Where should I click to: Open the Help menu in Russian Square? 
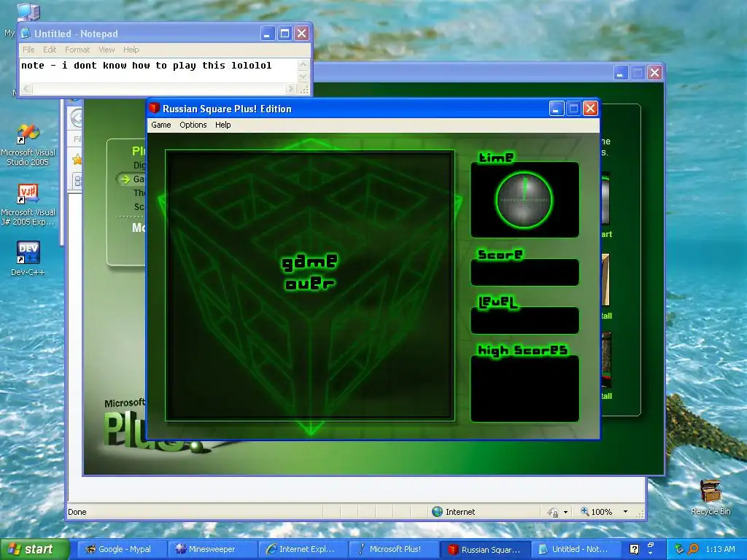pyautogui.click(x=223, y=125)
